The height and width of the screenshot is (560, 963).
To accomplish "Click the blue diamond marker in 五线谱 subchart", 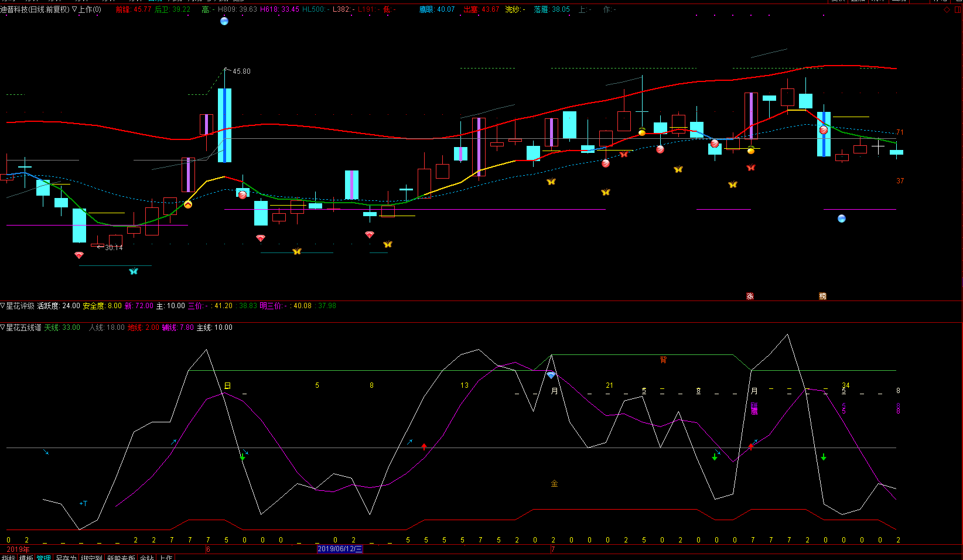I will click(x=551, y=375).
